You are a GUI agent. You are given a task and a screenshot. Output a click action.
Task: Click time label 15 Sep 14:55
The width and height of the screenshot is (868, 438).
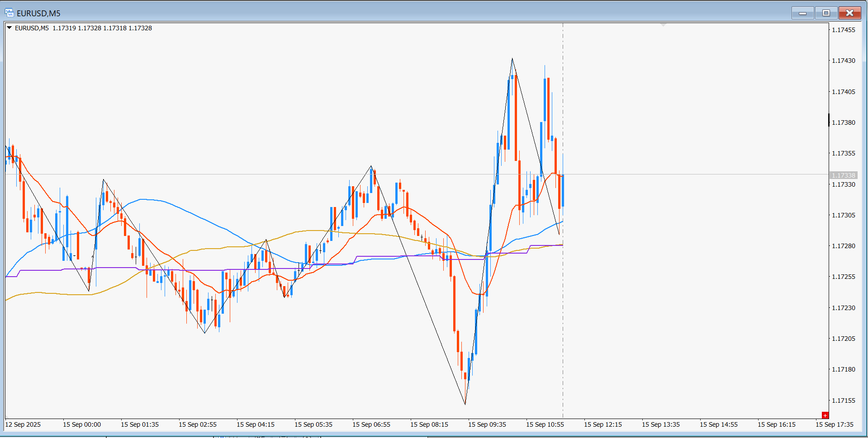[x=719, y=424]
